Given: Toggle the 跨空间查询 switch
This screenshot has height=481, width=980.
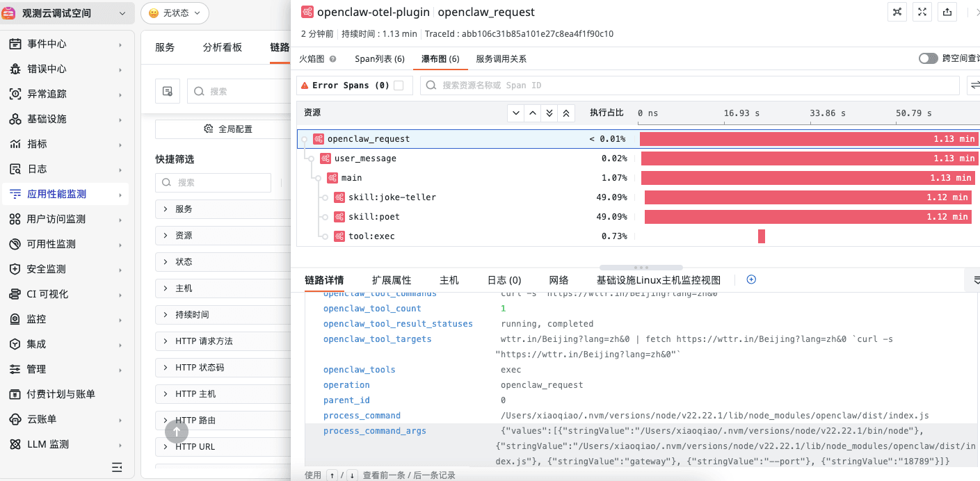Looking at the screenshot, I should pyautogui.click(x=928, y=58).
